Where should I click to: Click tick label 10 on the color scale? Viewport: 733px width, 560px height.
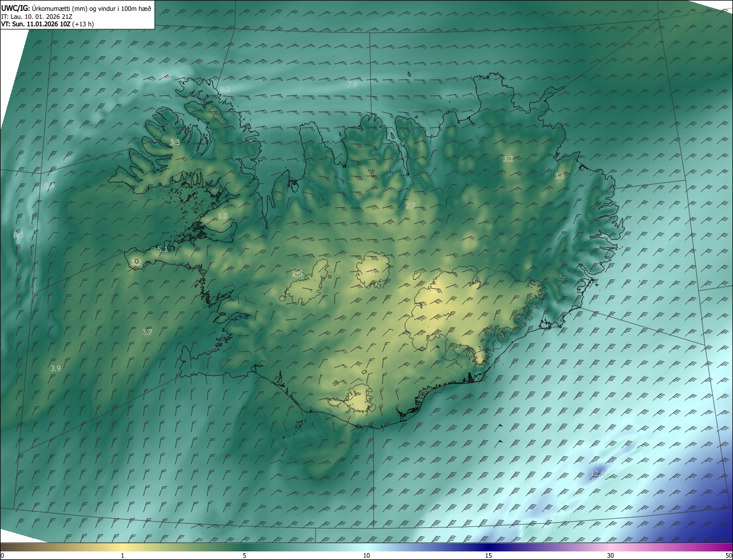coord(366,555)
